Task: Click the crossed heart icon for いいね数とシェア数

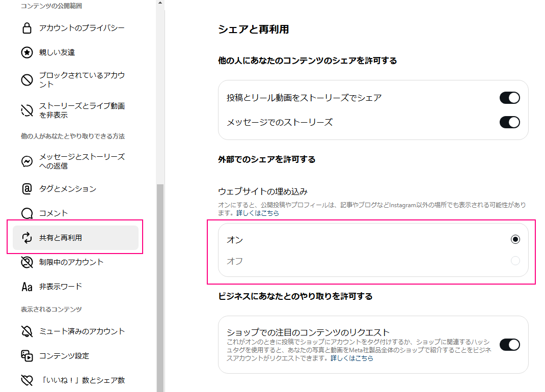Action: (x=27, y=380)
